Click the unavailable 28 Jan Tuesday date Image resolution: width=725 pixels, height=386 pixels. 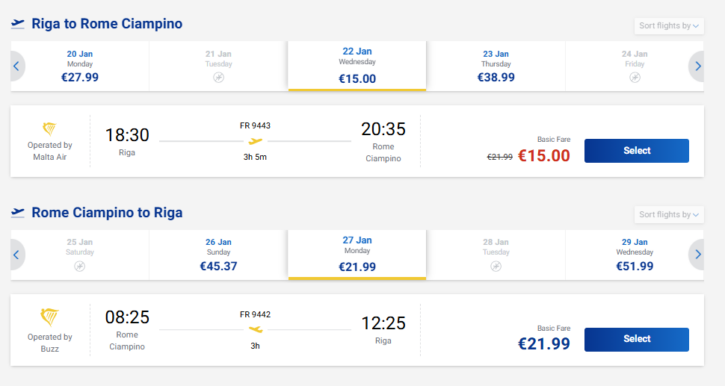tap(496, 255)
